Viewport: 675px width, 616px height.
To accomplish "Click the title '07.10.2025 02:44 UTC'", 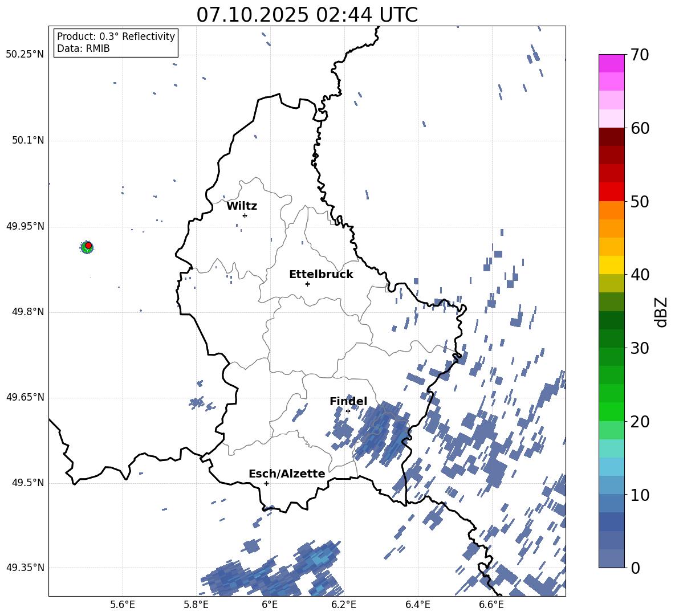I will coord(307,15).
